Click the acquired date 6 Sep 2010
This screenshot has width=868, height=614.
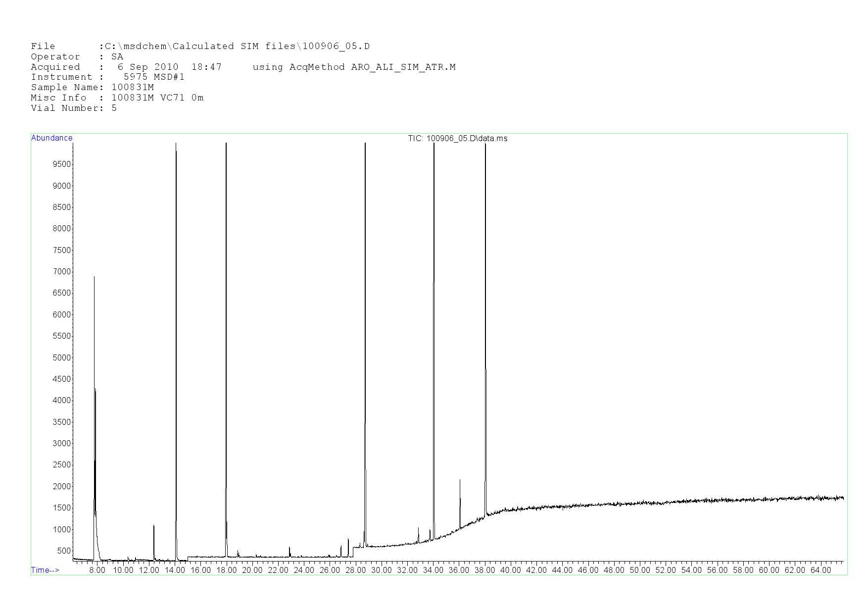[147, 67]
